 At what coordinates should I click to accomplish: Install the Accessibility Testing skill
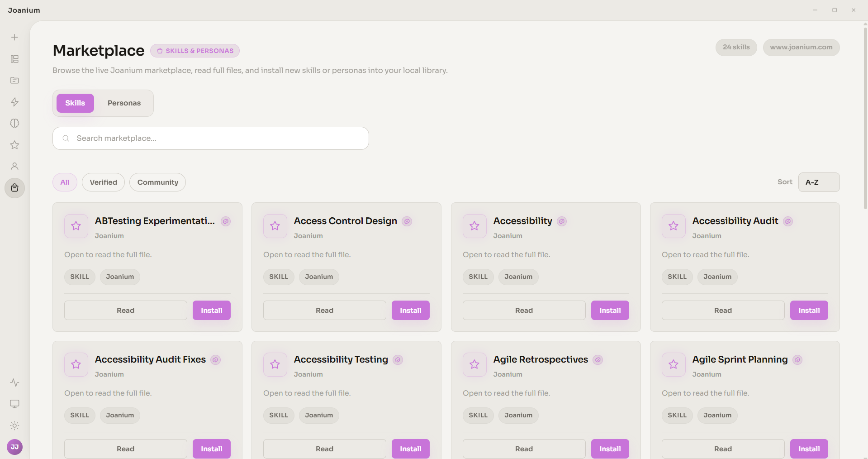(x=411, y=449)
